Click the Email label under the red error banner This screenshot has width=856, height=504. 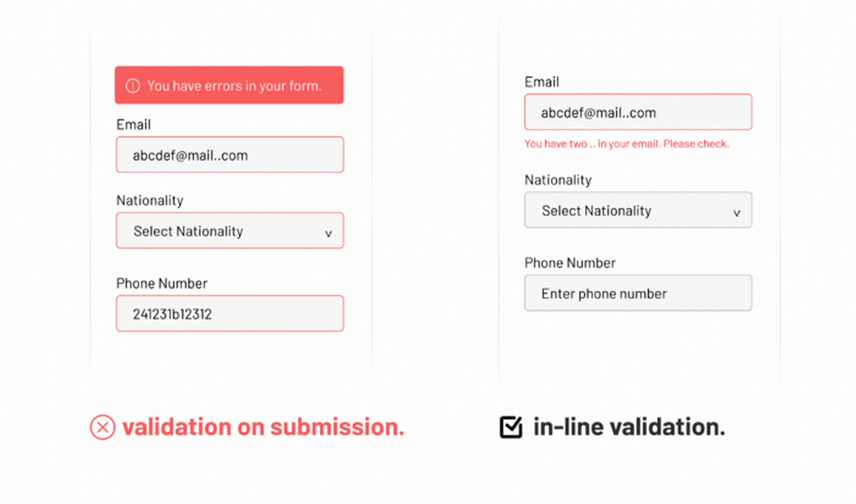(x=133, y=125)
